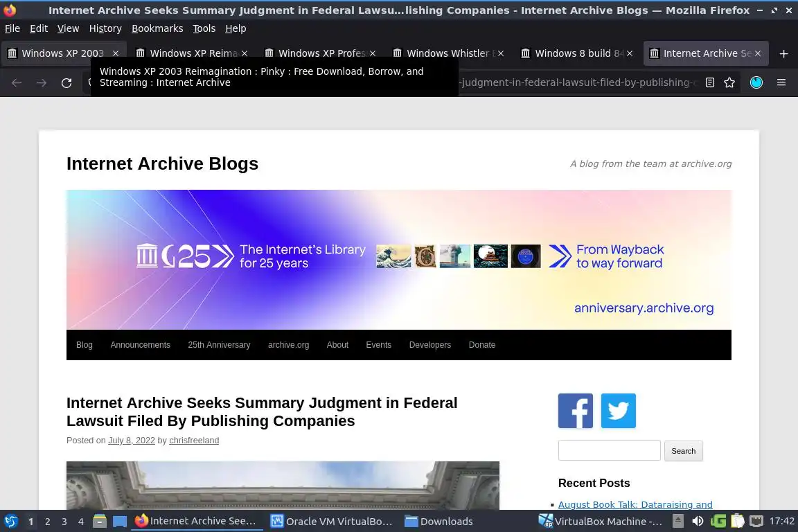Click the blue vinyl record thumbnail in banner
This screenshot has width=798, height=532.
pos(526,256)
